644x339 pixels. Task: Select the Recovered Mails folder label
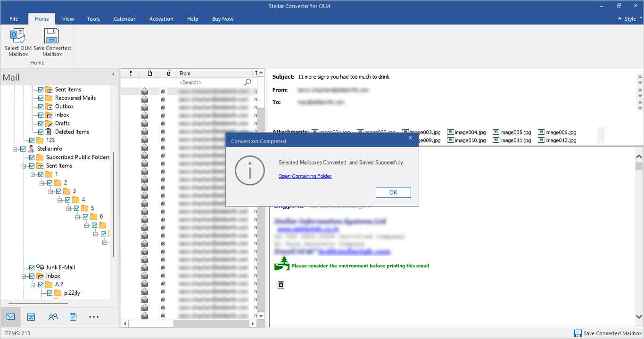(x=75, y=98)
